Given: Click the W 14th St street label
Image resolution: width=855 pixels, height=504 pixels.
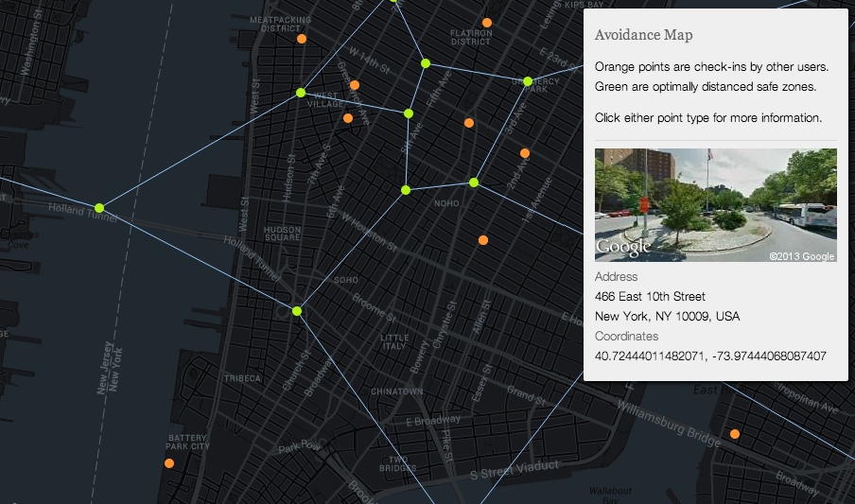Looking at the screenshot, I should [x=369, y=60].
